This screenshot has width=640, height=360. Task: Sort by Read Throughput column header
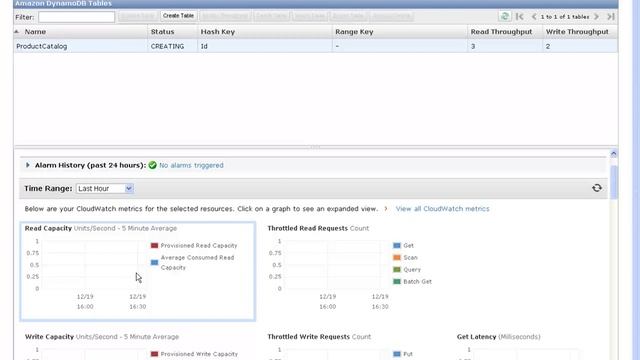click(x=501, y=32)
